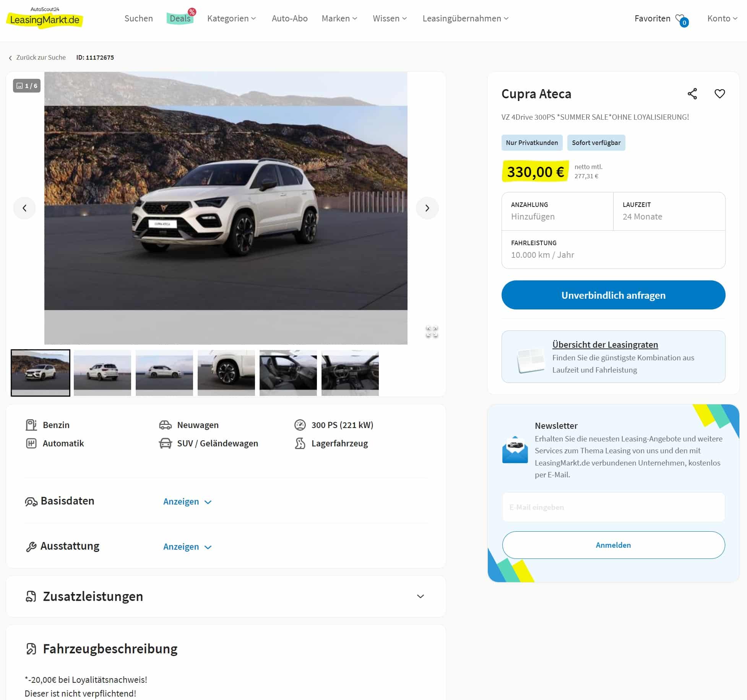Open the share icon for Cupra Ateca
The width and height of the screenshot is (747, 700).
click(692, 94)
